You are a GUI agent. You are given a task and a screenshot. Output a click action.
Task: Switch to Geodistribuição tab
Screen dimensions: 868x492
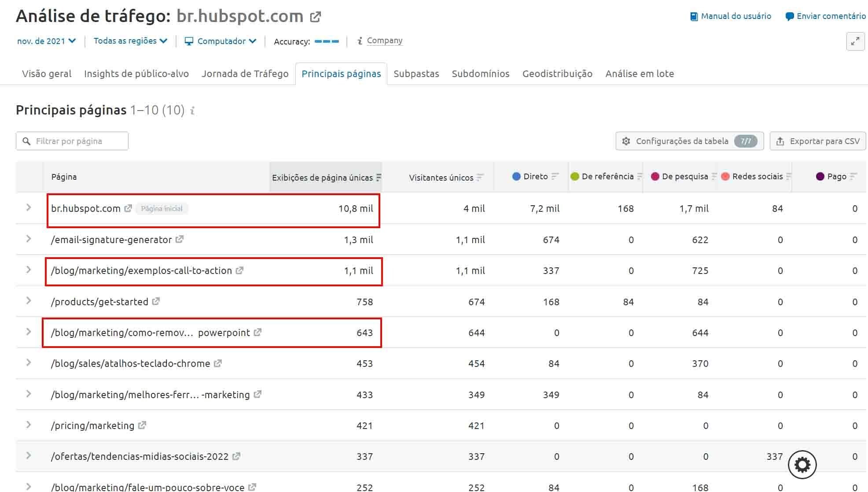click(x=557, y=74)
